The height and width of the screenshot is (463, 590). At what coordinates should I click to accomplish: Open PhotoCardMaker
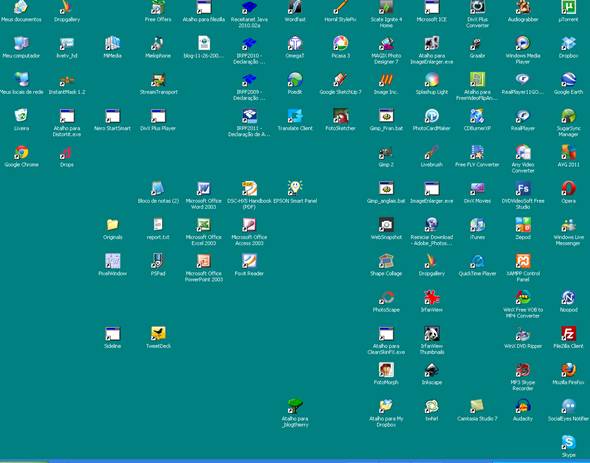coord(432,116)
